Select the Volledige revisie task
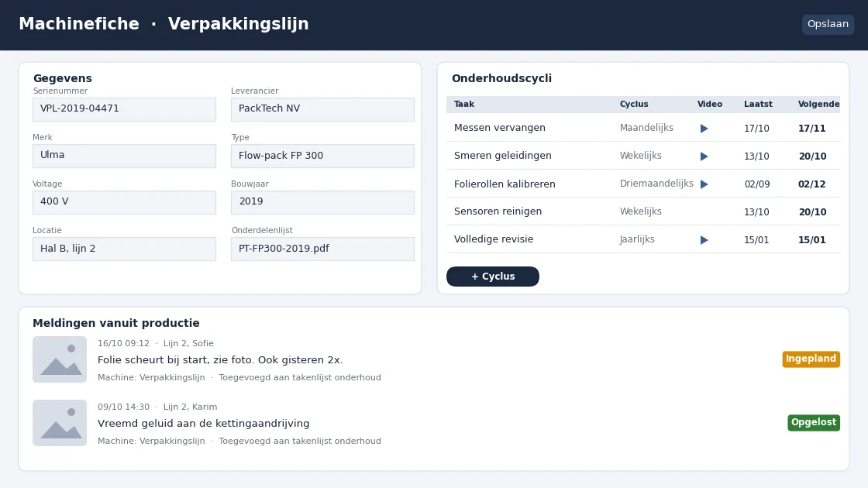This screenshot has height=488, width=868. click(494, 239)
